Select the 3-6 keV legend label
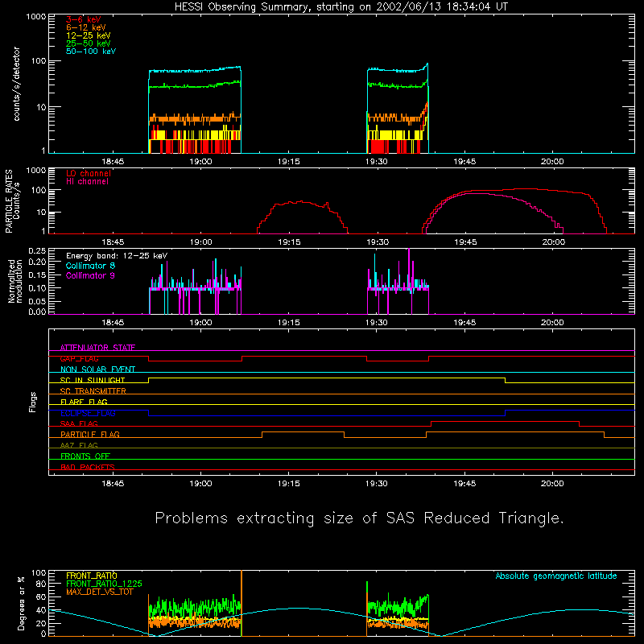This screenshot has height=644, width=644. click(84, 19)
